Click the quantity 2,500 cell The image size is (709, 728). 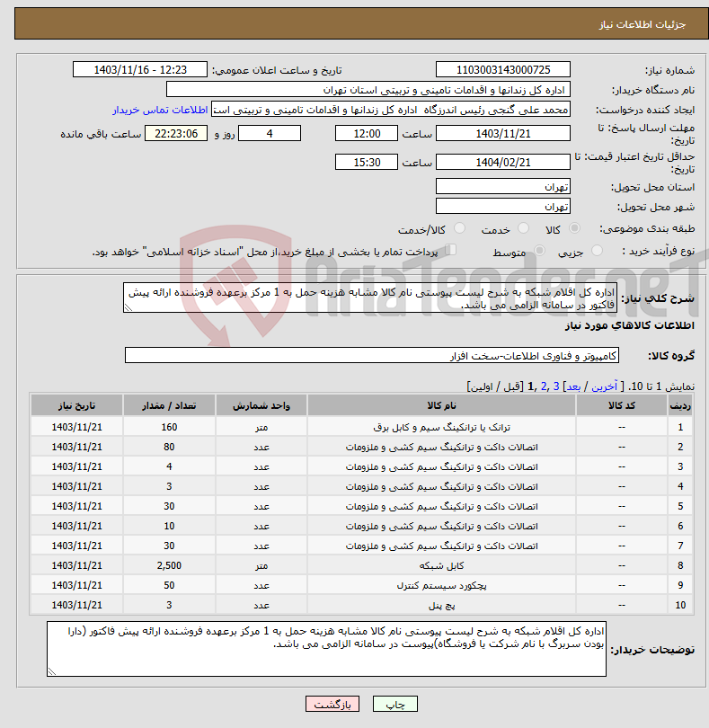(169, 565)
